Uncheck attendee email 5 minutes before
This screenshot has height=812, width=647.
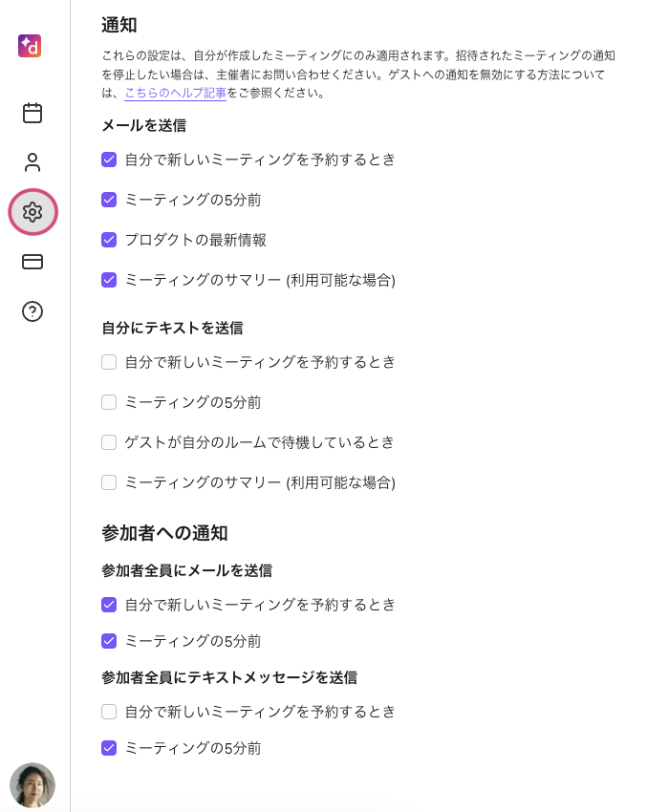point(109,641)
